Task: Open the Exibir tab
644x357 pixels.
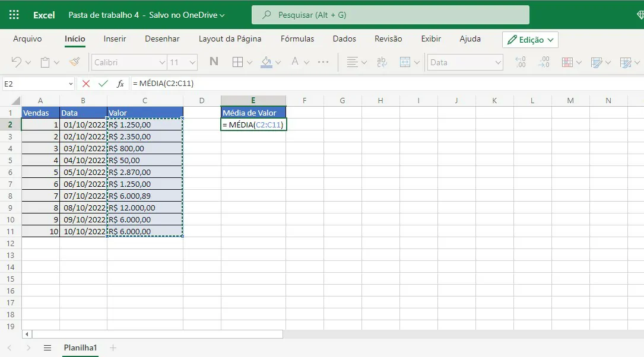Action: (x=431, y=39)
